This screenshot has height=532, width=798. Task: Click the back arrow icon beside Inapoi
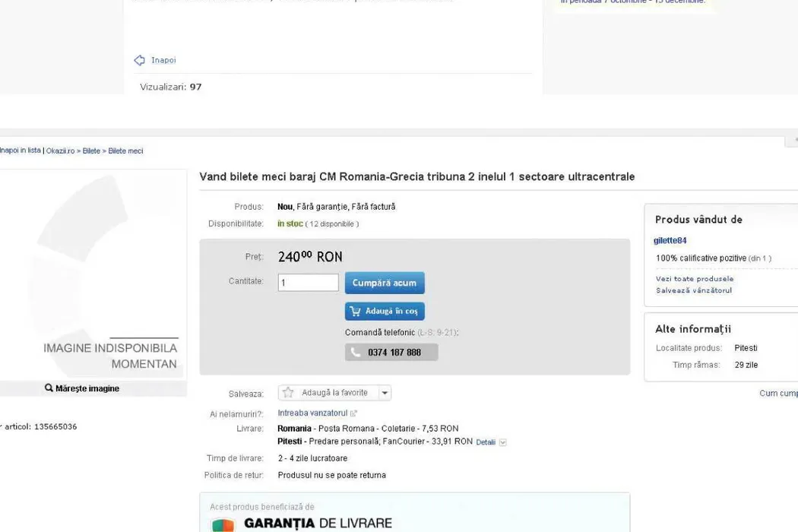139,60
